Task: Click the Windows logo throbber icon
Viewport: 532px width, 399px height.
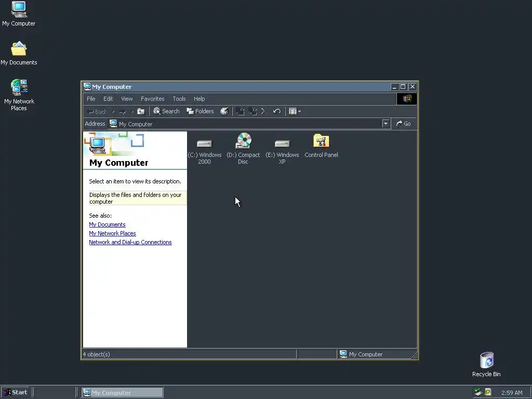Action: click(407, 99)
